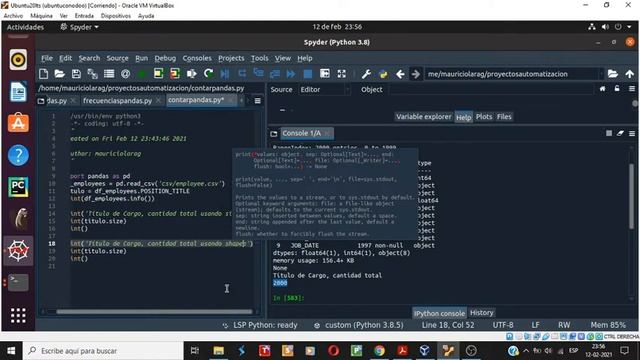Maximize the current pane icon
640x360 pixels.
(325, 74)
